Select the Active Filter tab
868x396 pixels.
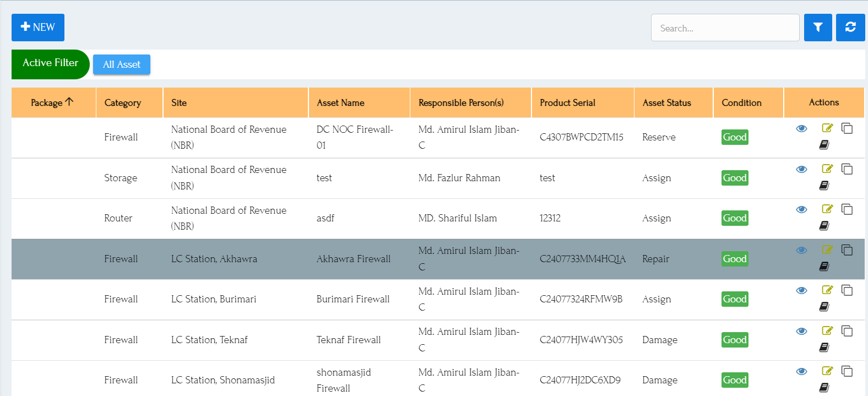50,63
